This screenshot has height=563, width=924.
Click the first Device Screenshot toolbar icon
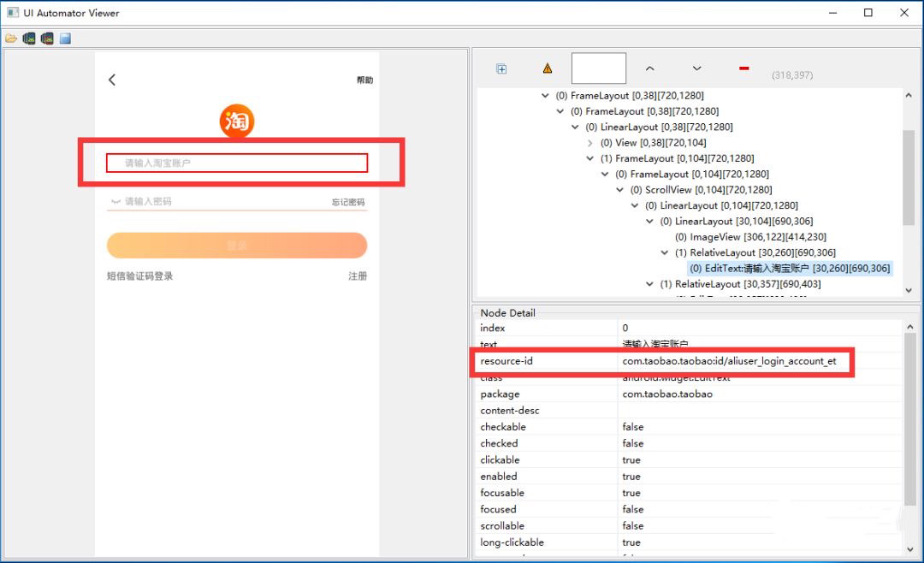29,39
